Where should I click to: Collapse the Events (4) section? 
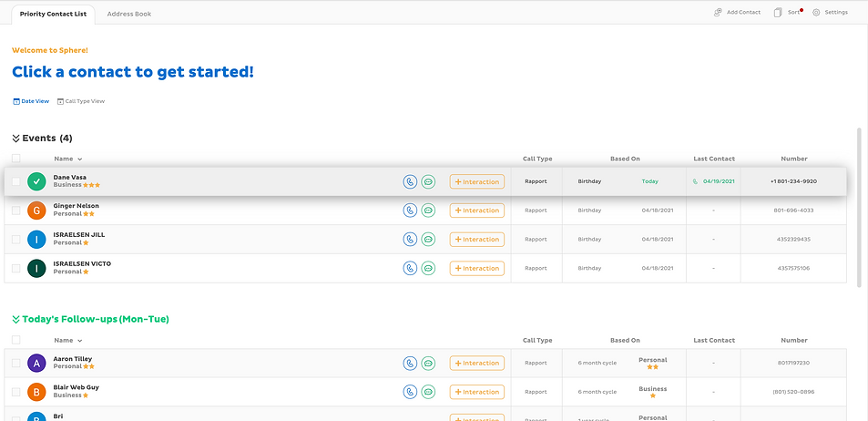pos(16,139)
